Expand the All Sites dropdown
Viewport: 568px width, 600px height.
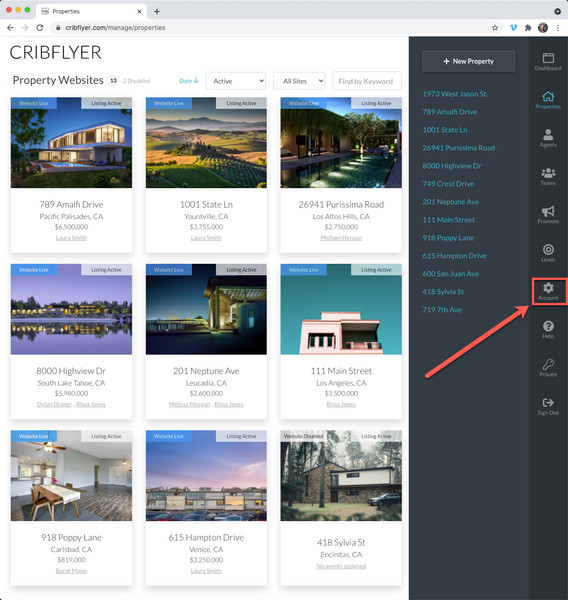pyautogui.click(x=299, y=81)
